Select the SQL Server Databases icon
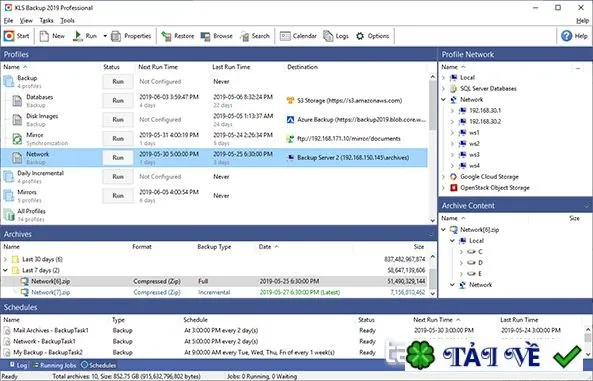 click(x=453, y=89)
